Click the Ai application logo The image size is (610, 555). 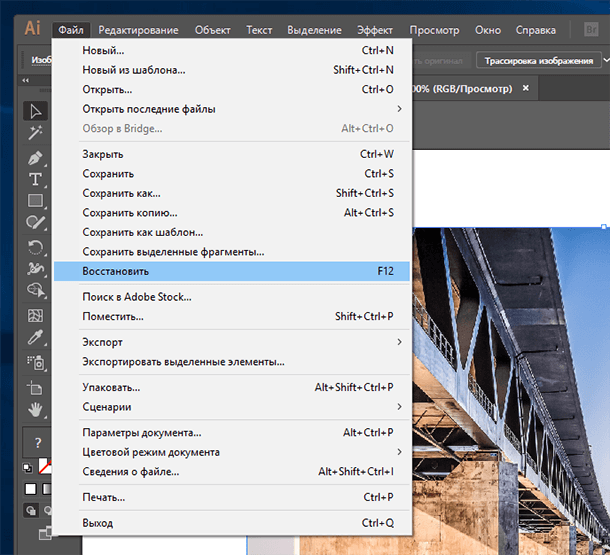[x=32, y=28]
